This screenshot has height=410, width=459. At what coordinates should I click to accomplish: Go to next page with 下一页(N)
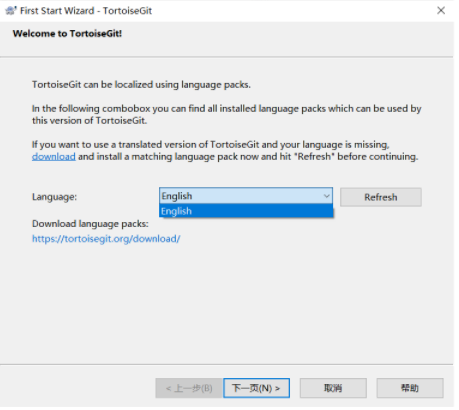click(x=256, y=388)
